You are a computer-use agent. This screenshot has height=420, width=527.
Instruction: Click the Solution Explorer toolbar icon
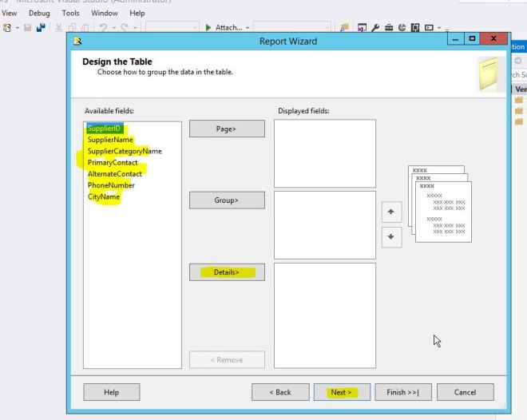362,28
